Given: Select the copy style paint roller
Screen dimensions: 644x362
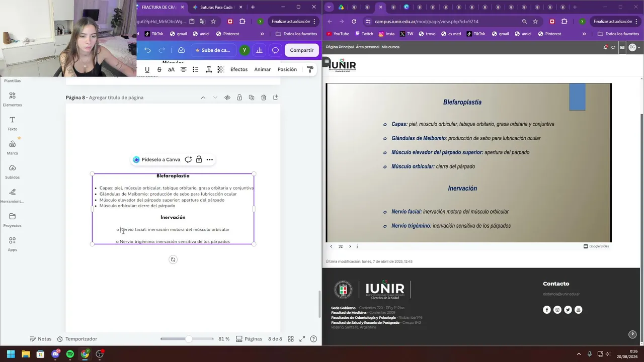Looking at the screenshot, I should click(x=310, y=69).
